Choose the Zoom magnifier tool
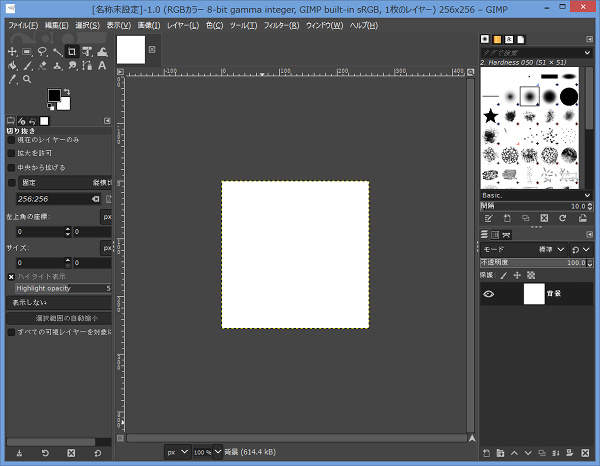600x466 pixels. pyautogui.click(x=27, y=80)
